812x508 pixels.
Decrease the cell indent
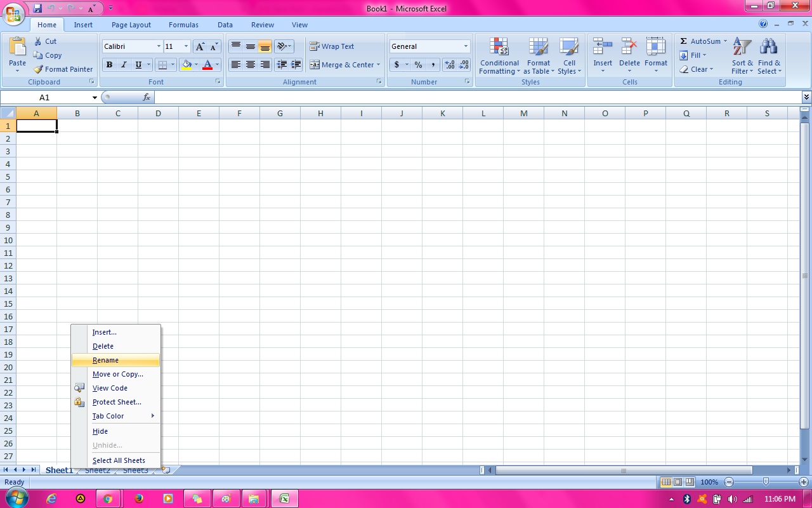tap(281, 65)
